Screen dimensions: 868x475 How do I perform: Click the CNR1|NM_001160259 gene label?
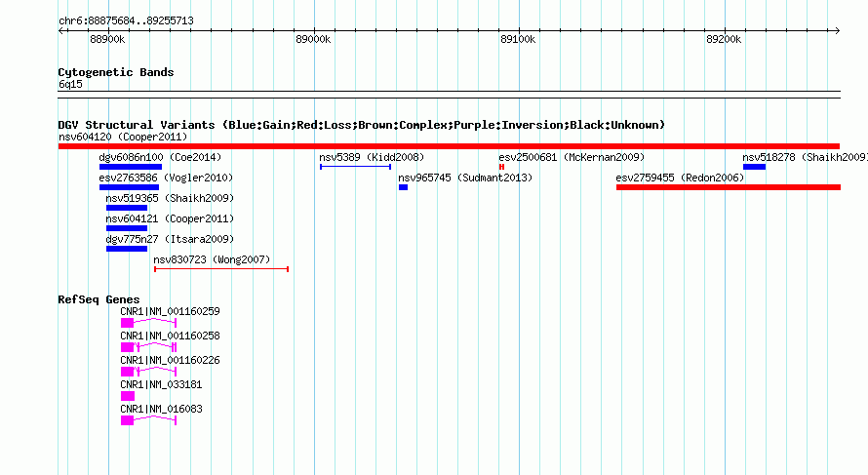click(170, 311)
